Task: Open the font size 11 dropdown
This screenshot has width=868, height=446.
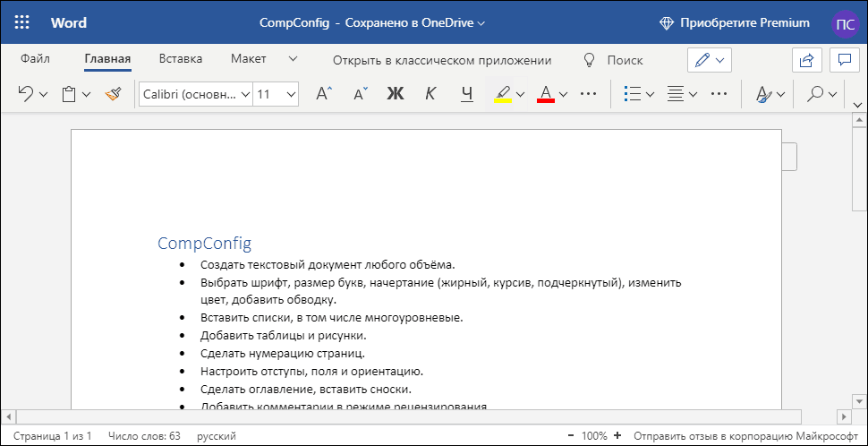Action: coord(277,93)
